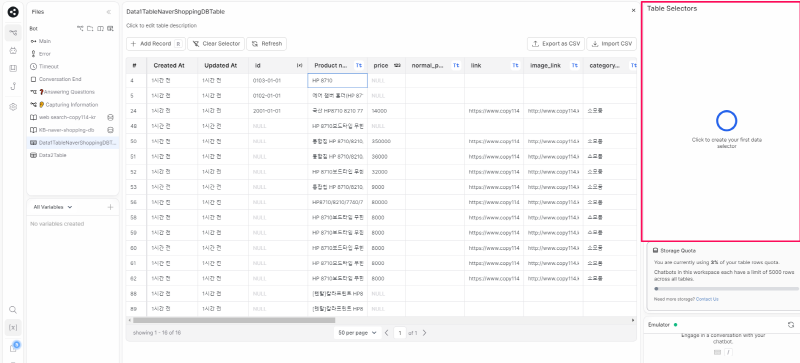800x363 pixels.
Task: Select Data1TableNaverShoppingDBTable in Files
Action: tap(72, 143)
